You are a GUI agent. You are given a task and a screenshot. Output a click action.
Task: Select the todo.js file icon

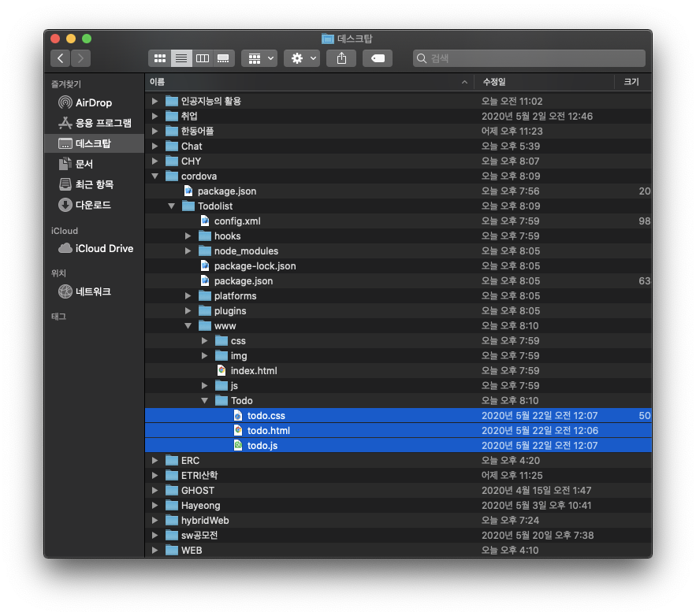coord(238,445)
